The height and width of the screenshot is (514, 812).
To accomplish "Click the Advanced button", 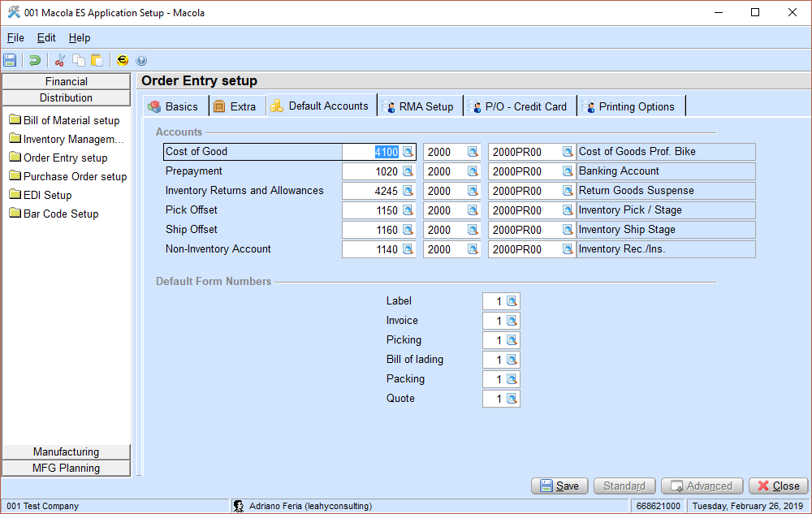I will [x=702, y=486].
